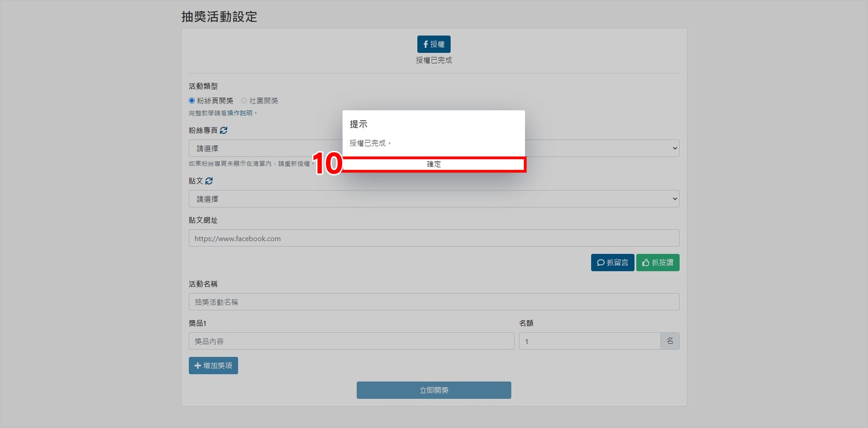Open the 粉絲專頁 dropdown
Image resolution: width=868 pixels, height=428 pixels.
(434, 148)
